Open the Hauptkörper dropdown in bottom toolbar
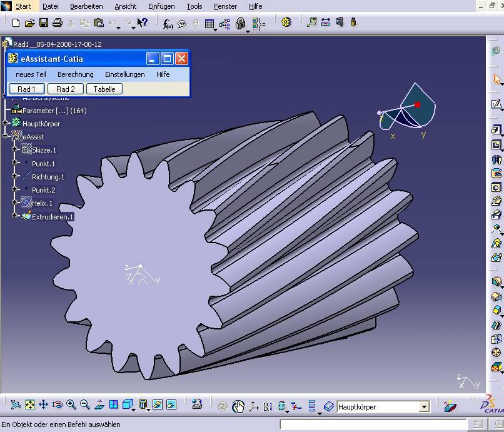The width and height of the screenshot is (504, 432). pyautogui.click(x=424, y=407)
